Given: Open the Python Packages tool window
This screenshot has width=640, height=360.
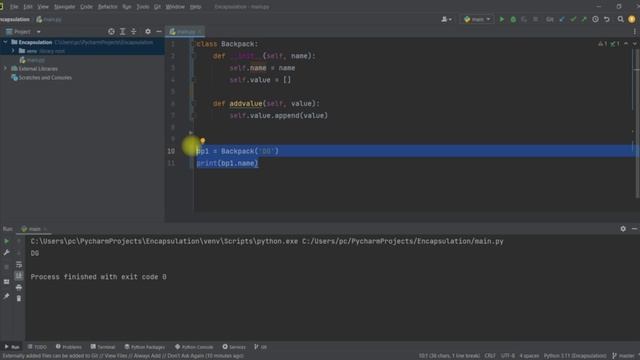Looking at the screenshot, I should point(145,347).
